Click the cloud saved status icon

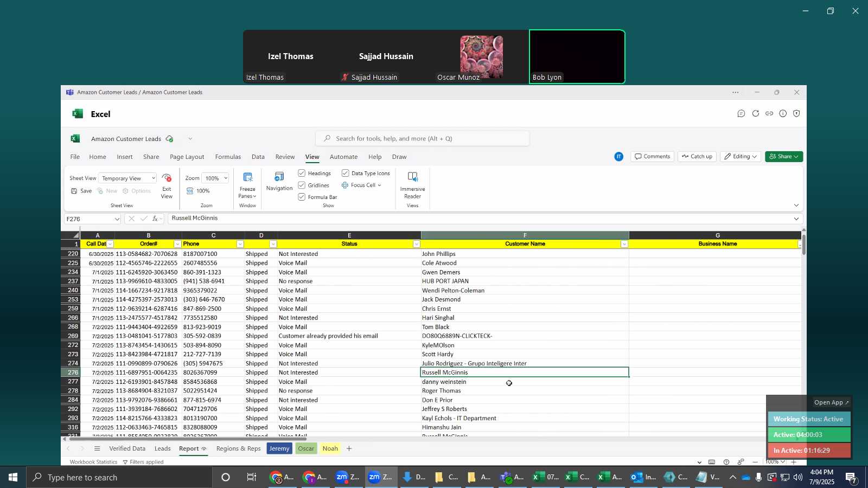click(x=170, y=139)
